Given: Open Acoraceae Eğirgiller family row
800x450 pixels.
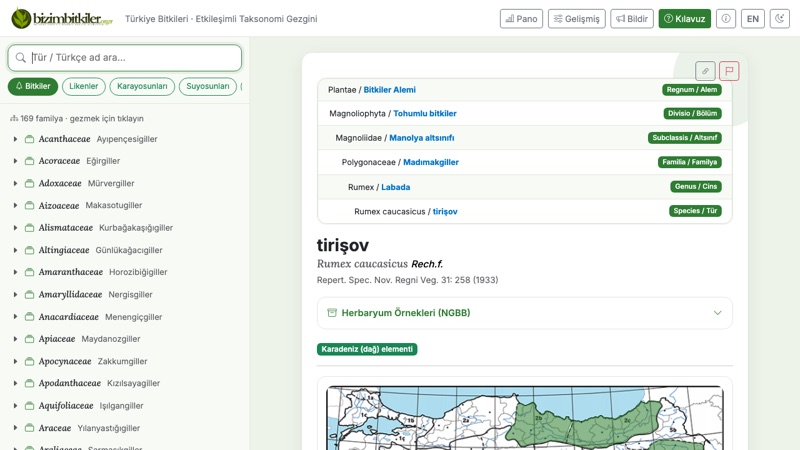Looking at the screenshot, I should (x=124, y=161).
